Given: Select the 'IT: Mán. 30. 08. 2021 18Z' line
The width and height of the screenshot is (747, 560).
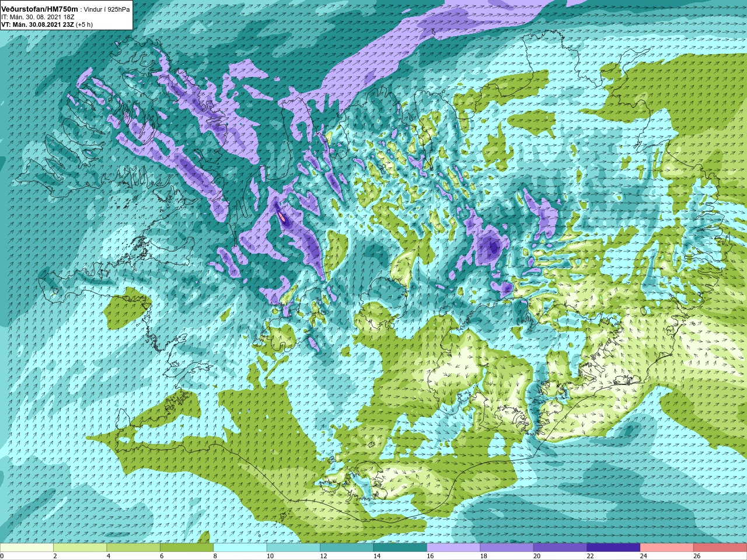Looking at the screenshot, I should [37, 17].
